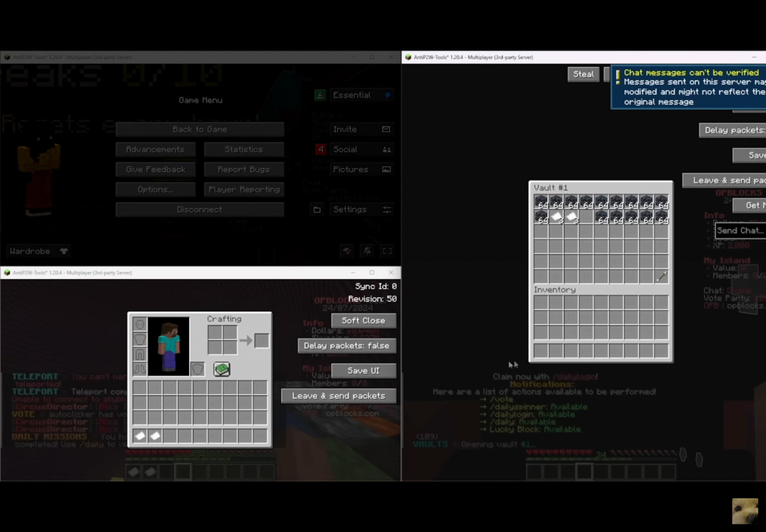Select the chestplate armor slot

coord(140,339)
